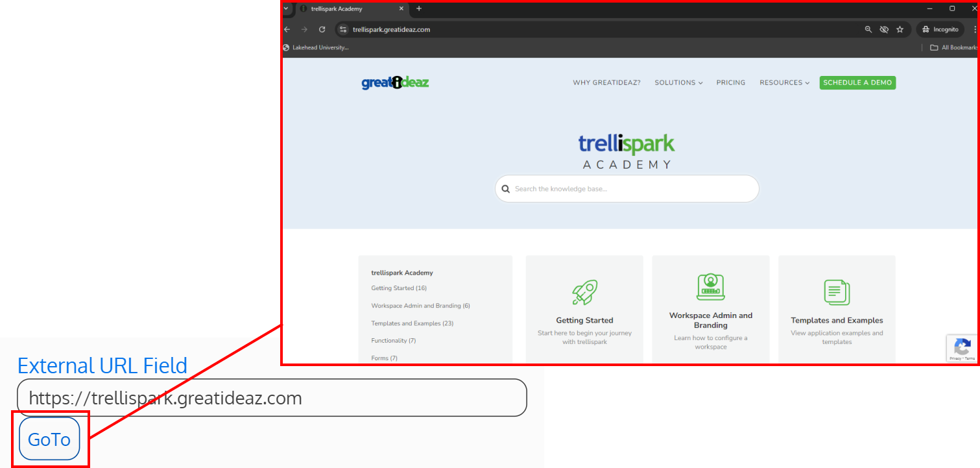
Task: Click the SCHEDULE A DEMO button
Action: 857,82
